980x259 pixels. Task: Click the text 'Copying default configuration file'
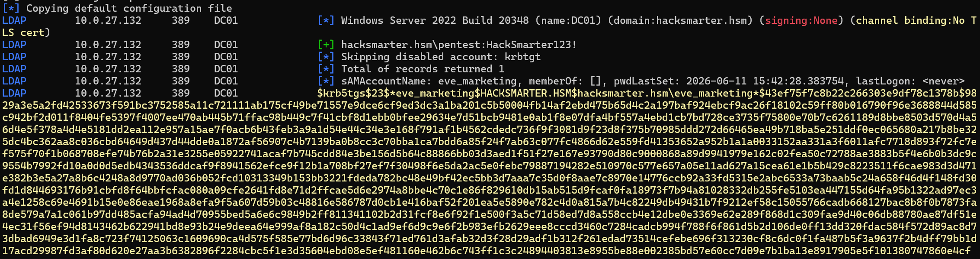(x=129, y=8)
